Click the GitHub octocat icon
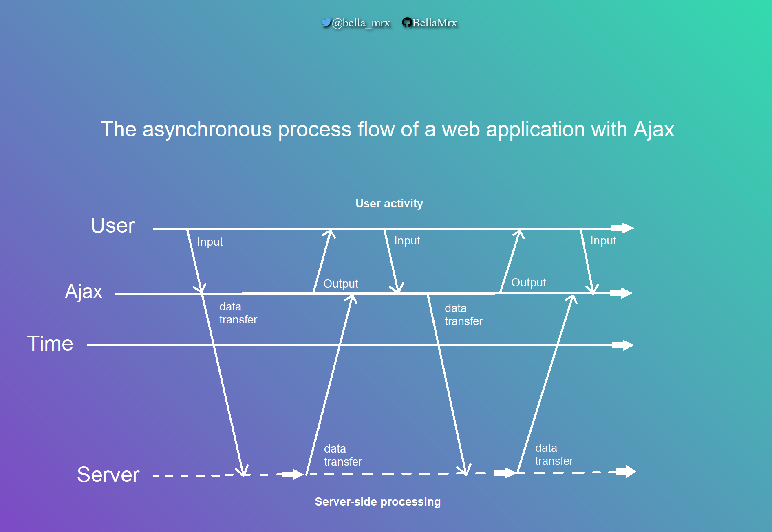The width and height of the screenshot is (772, 532). click(407, 22)
